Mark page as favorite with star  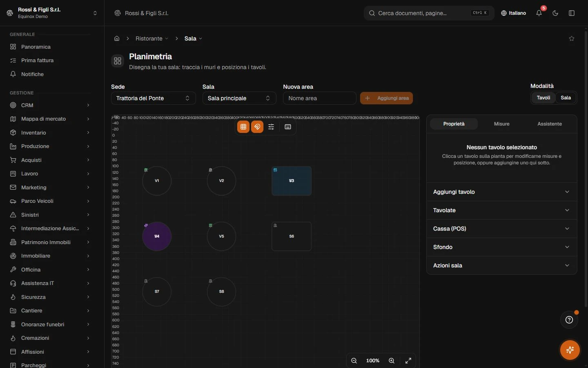click(572, 38)
